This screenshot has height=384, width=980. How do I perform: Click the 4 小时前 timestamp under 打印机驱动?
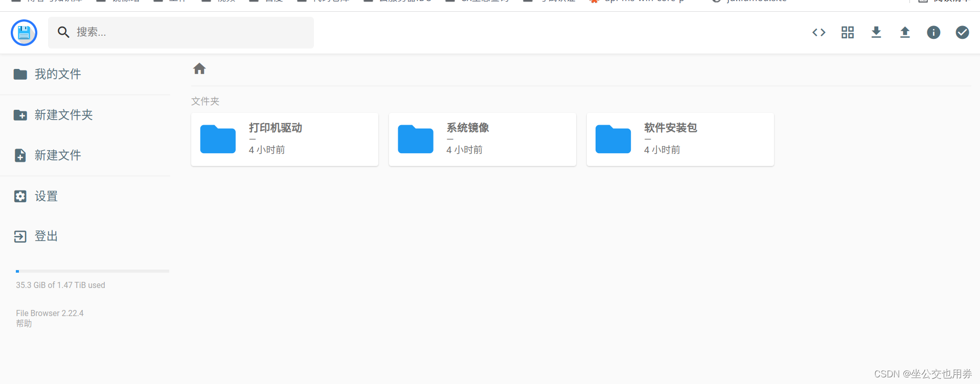pos(267,150)
